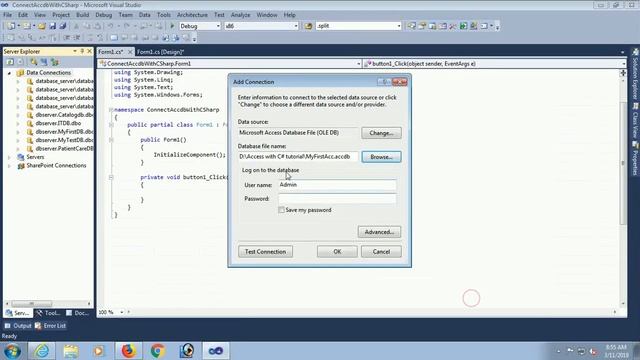
Task: Open Google Chrome from the taskbar
Action: (158, 351)
